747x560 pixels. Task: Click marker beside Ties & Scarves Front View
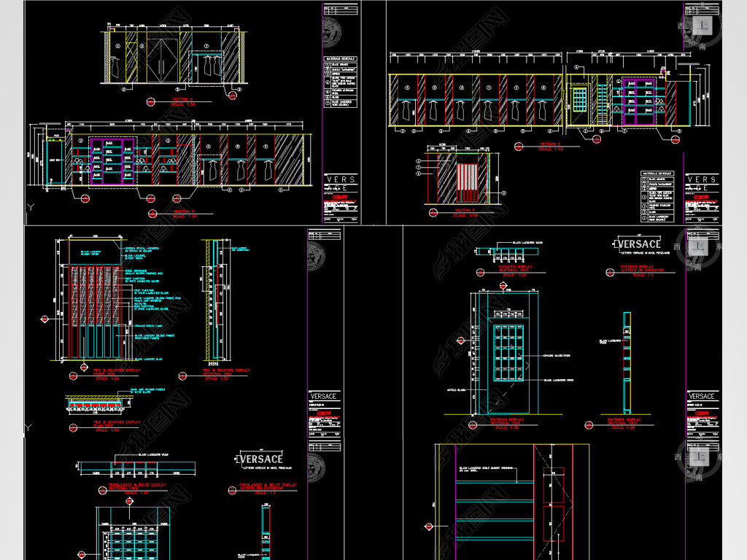[73, 376]
